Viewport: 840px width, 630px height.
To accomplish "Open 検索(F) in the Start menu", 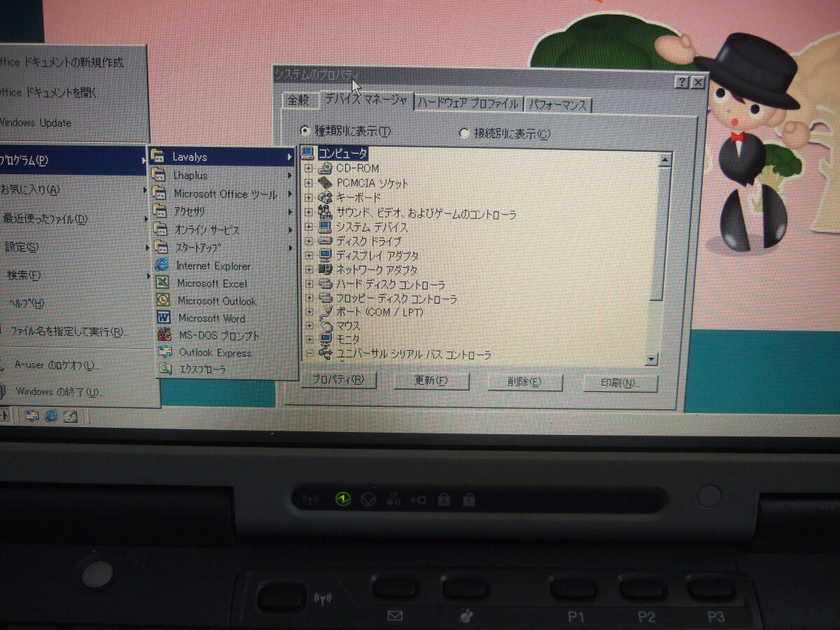I will [x=76, y=275].
